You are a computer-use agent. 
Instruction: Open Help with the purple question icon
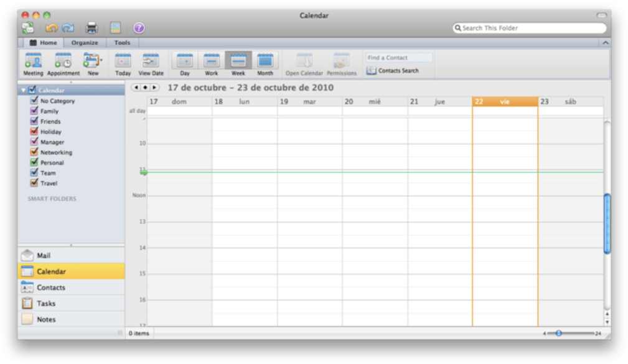pos(139,28)
